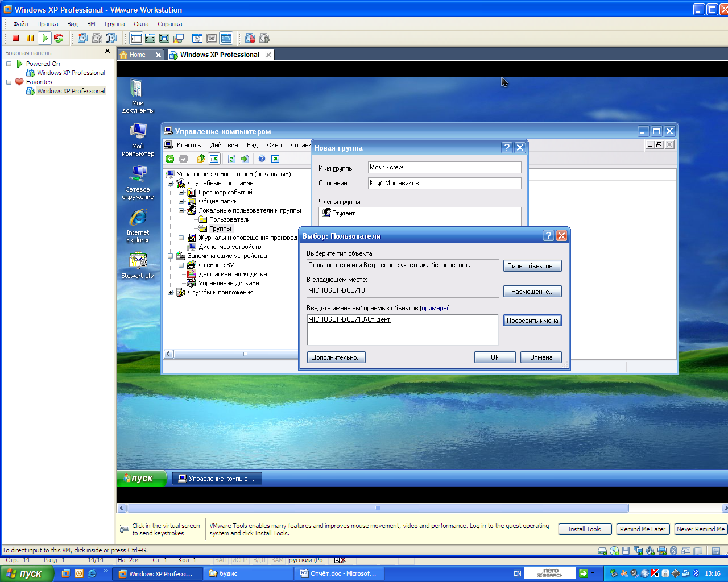This screenshot has width=728, height=582.
Task: Revert to snapshot using the second snapshot icon
Action: [x=97, y=38]
